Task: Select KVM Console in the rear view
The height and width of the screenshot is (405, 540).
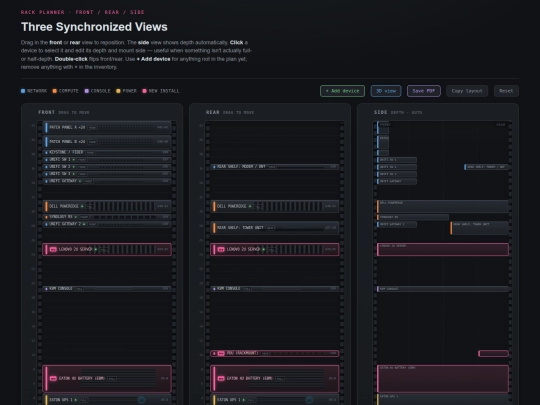Action: pyautogui.click(x=274, y=289)
